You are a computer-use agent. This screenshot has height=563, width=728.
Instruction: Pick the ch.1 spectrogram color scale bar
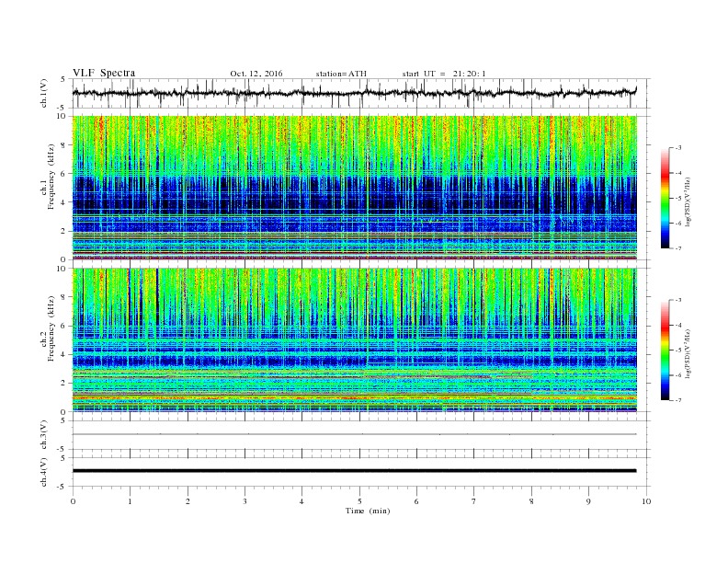tap(665, 198)
